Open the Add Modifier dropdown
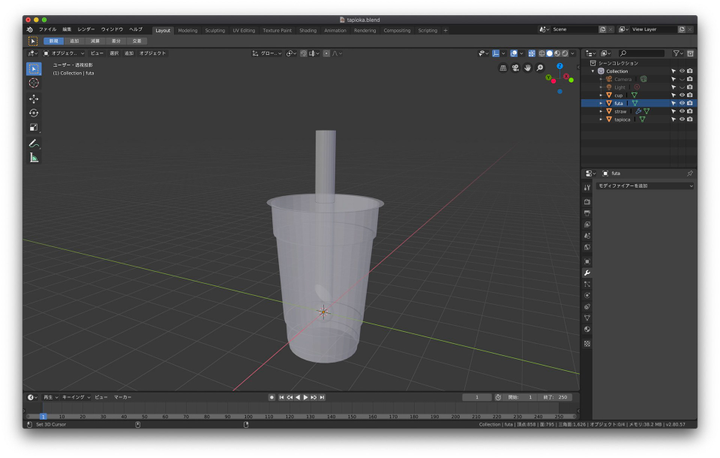The height and width of the screenshot is (458, 720). point(643,186)
